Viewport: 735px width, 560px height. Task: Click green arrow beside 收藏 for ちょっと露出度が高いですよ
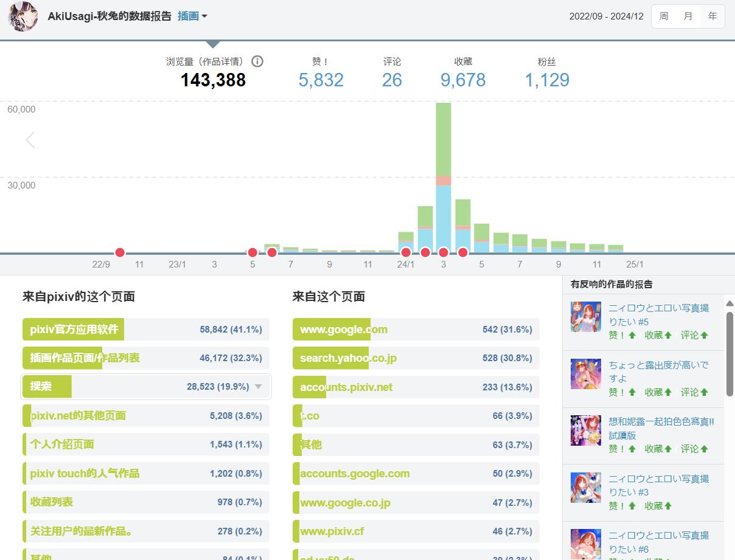point(668,392)
